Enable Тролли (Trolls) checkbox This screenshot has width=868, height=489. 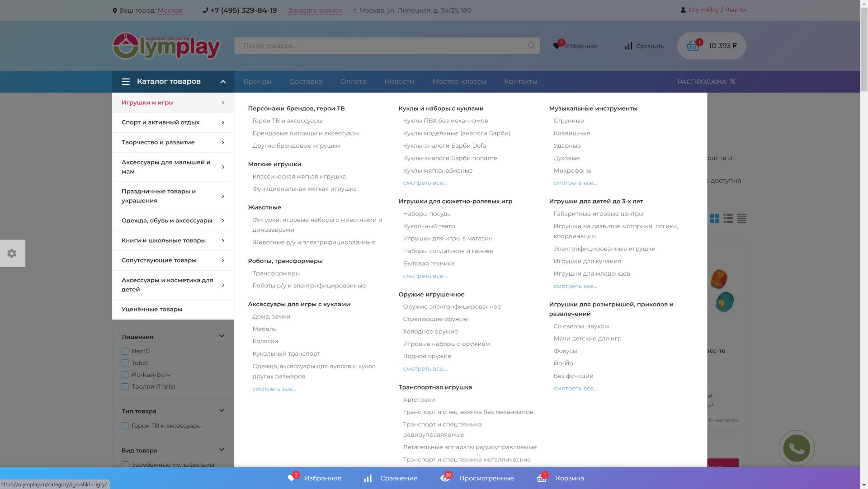(x=125, y=386)
